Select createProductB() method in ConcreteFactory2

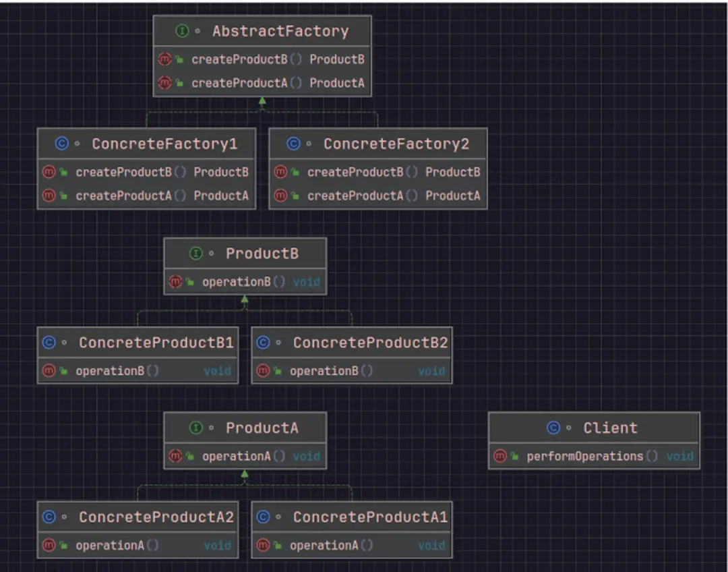pos(355,172)
